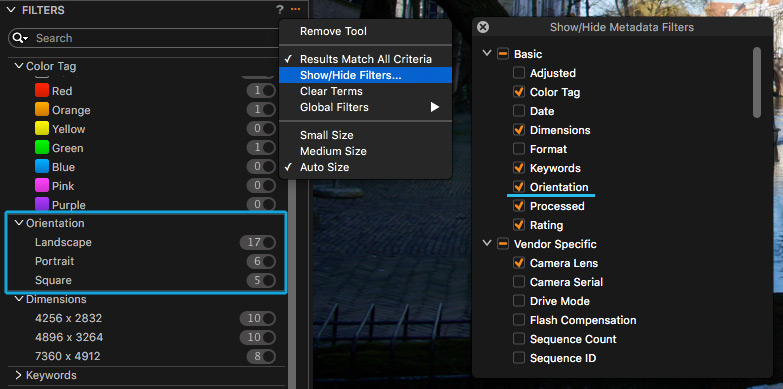Toggle the Pink filter count pill
Image resolution: width=783 pixels, height=389 pixels.
[261, 186]
